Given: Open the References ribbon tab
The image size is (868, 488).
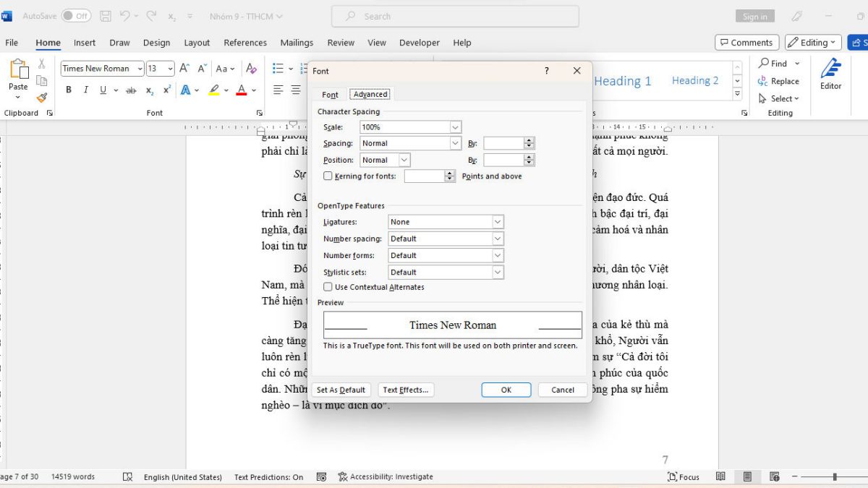Looking at the screenshot, I should [x=245, y=43].
